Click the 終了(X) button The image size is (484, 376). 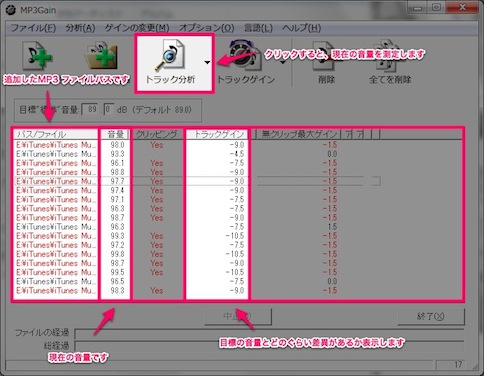431,316
